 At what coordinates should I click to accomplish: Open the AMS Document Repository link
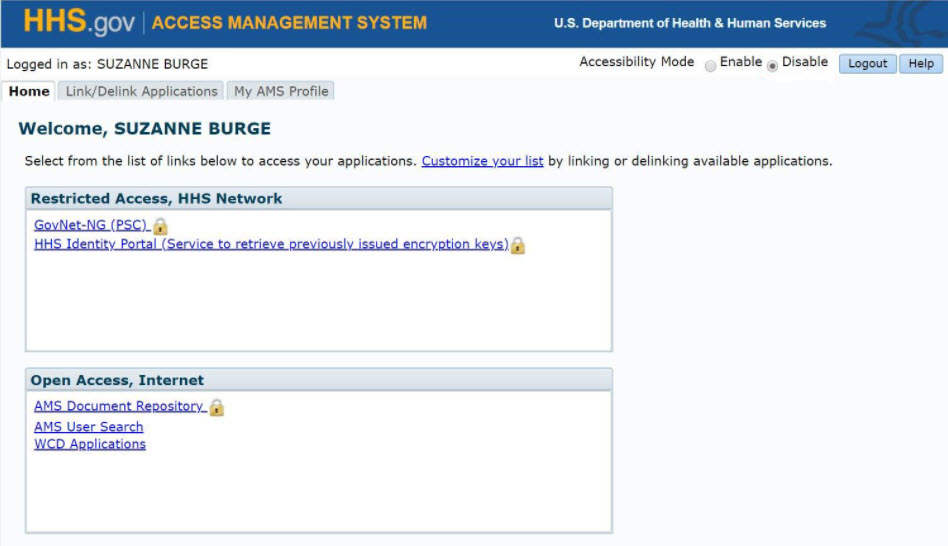[119, 406]
